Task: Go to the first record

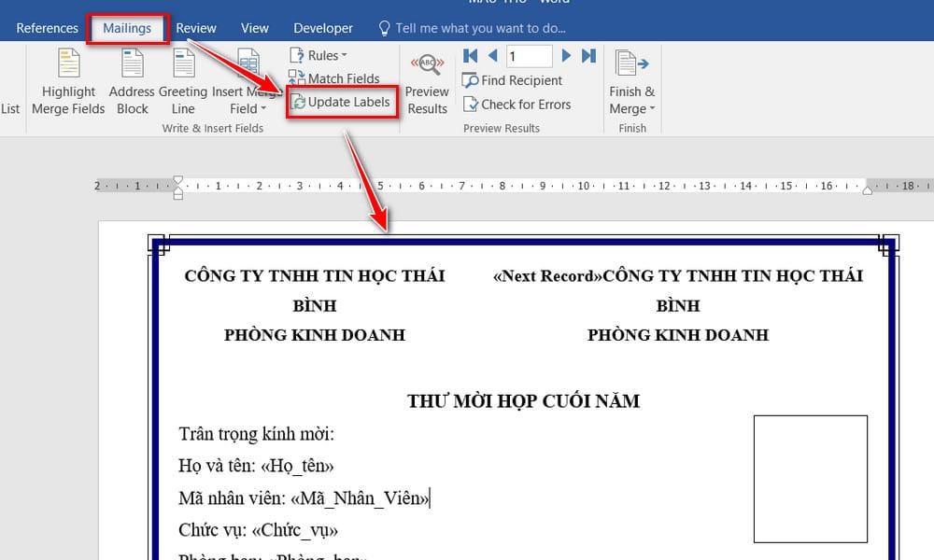Action: [x=470, y=56]
